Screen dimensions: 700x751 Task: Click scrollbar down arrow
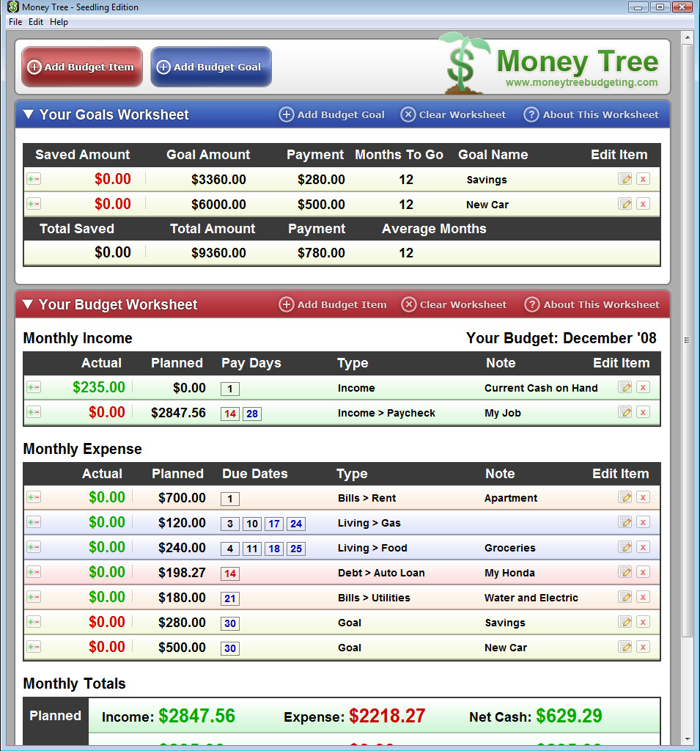[x=687, y=739]
